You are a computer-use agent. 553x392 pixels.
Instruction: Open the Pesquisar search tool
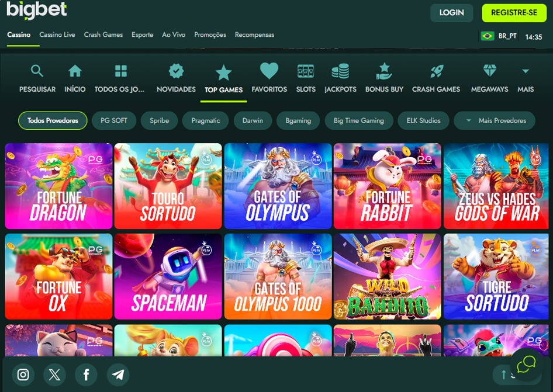37,71
